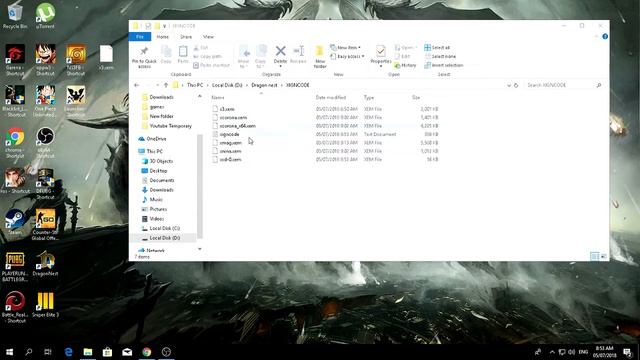Switch to the Home ribbon tab
640x360 pixels.
[x=162, y=37]
